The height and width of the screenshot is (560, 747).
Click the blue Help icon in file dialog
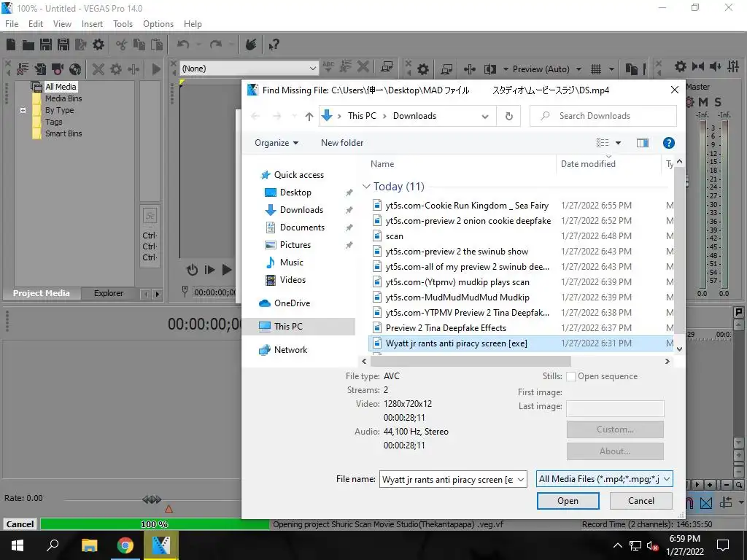668,143
